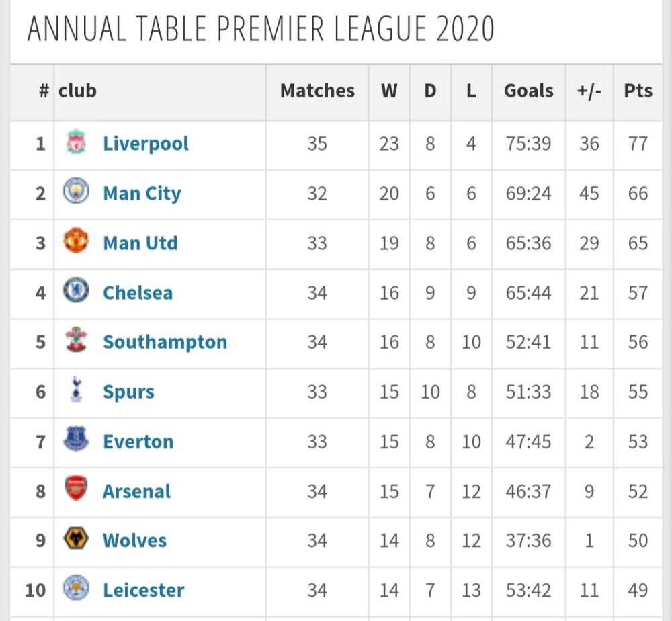Screen dimensions: 672x621
Task: Click the Wolves club badge icon
Action: click(77, 538)
